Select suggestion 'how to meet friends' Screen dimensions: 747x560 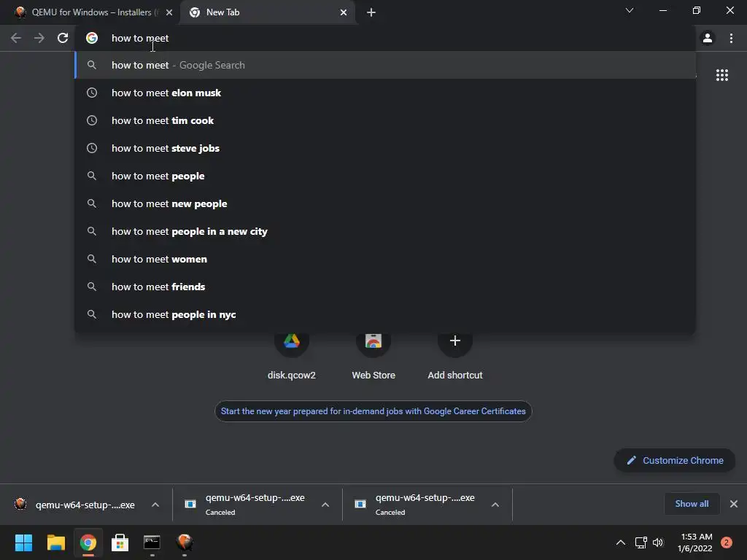(385, 287)
